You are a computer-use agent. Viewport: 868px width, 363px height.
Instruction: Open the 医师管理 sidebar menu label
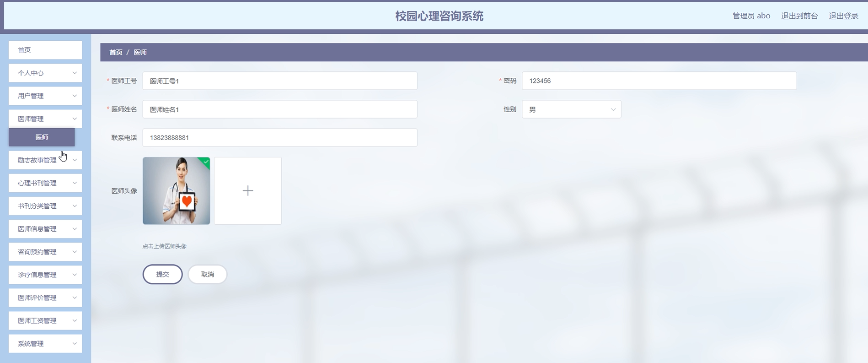tap(31, 119)
